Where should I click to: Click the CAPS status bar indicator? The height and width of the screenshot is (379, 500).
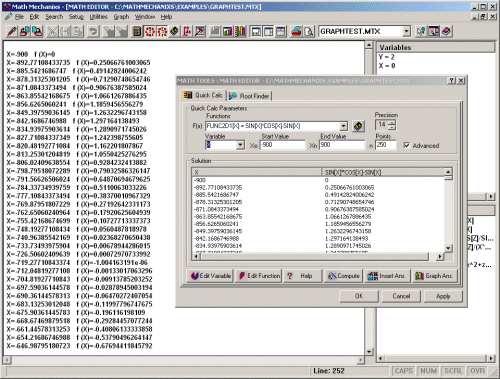[403, 371]
